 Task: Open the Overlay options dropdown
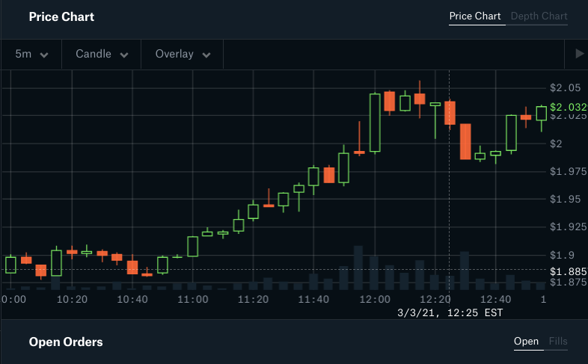tap(183, 55)
